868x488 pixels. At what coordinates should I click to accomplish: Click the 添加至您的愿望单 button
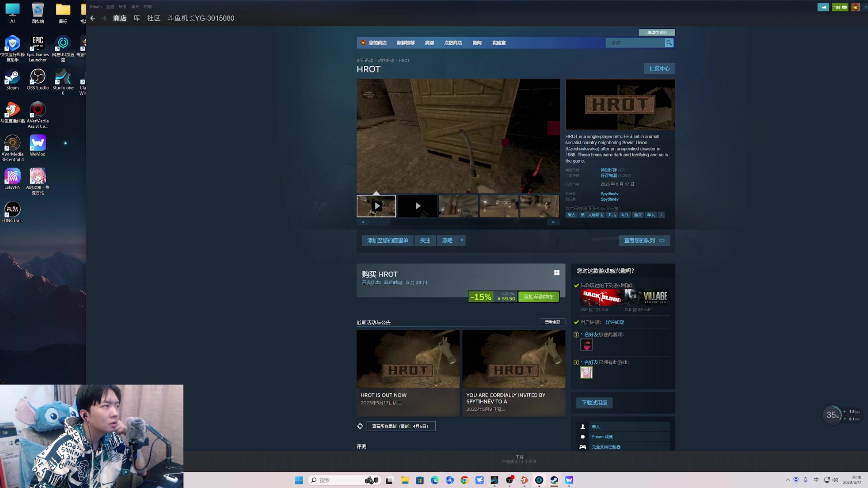388,240
